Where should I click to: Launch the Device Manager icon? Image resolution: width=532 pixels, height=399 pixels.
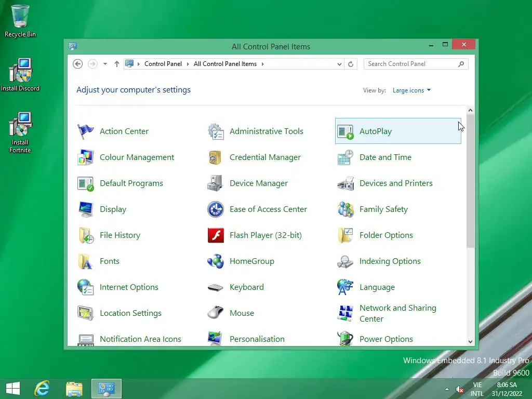coord(216,183)
